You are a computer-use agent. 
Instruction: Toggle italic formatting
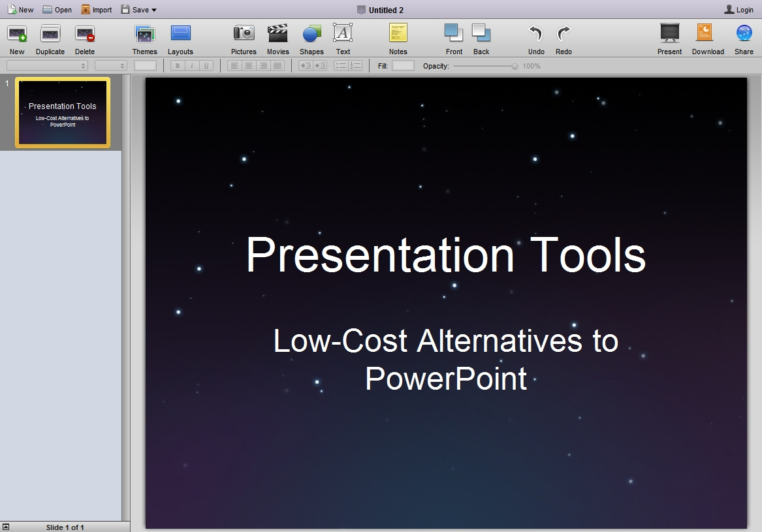coord(192,65)
